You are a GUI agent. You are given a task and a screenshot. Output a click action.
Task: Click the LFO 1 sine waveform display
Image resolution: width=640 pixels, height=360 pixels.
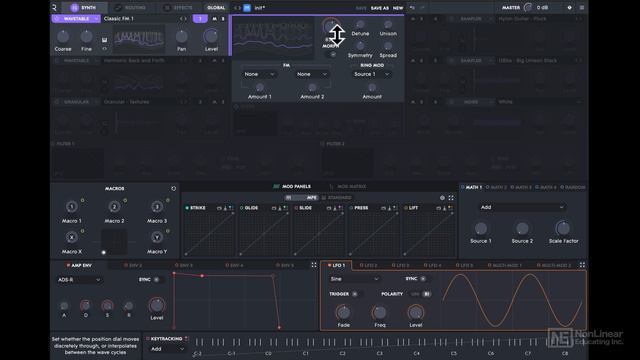coord(512,300)
